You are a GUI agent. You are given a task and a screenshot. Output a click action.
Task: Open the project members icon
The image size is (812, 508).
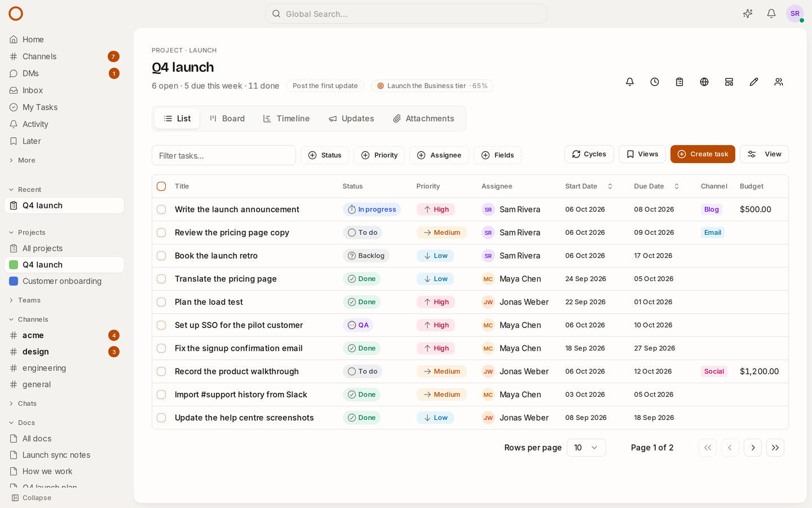(779, 82)
